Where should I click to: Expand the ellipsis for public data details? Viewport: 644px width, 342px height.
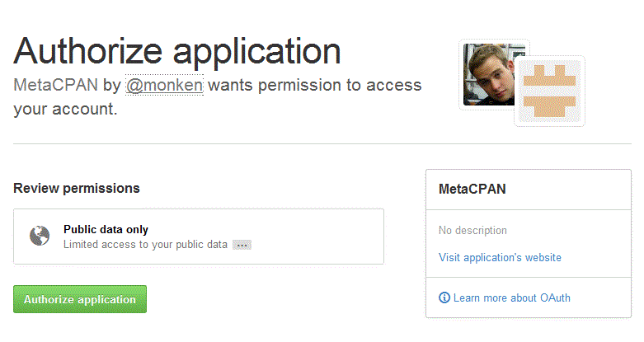(242, 245)
